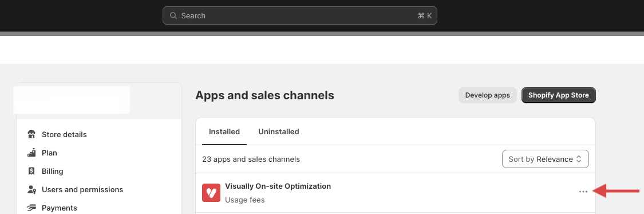The height and width of the screenshot is (214, 644).
Task: Click Users and permissions icon
Action: (31, 190)
